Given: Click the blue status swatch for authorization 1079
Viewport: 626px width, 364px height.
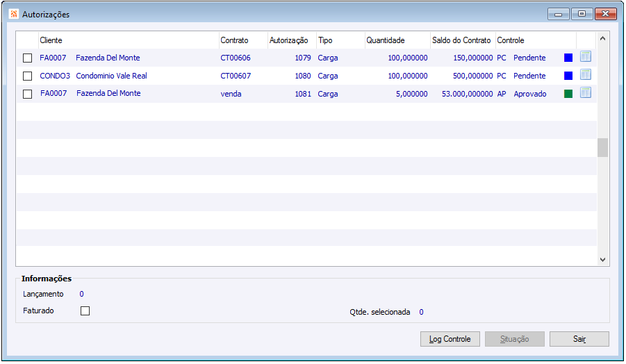Looking at the screenshot, I should tap(568, 58).
